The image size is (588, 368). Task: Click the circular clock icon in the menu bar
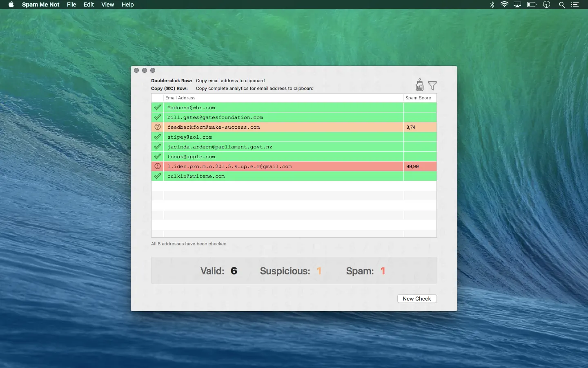click(x=547, y=4)
